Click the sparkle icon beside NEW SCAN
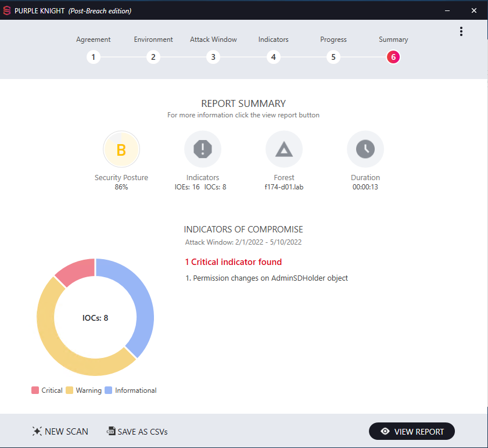The width and height of the screenshot is (488, 448). tap(37, 431)
